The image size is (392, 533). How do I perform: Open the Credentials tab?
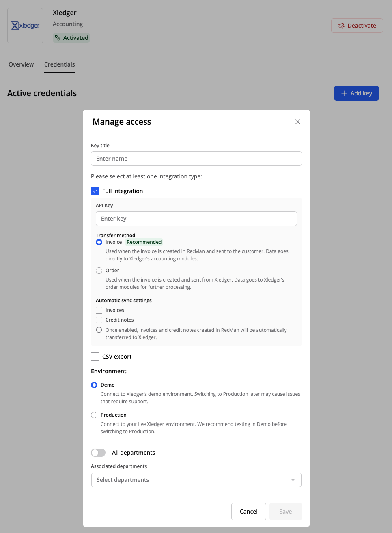(60, 64)
